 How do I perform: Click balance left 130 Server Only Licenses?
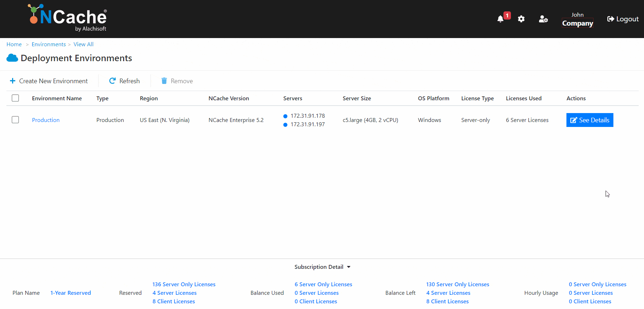pos(458,284)
